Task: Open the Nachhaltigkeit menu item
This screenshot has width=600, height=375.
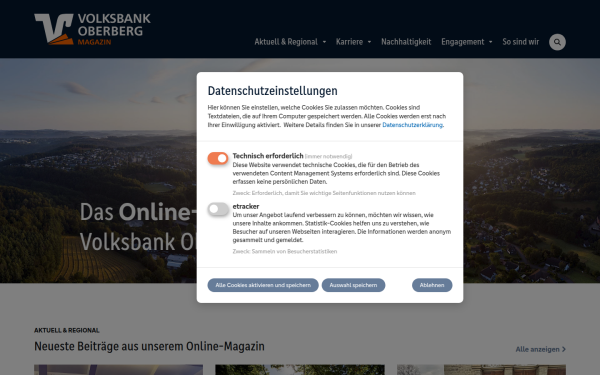Action: [x=406, y=42]
